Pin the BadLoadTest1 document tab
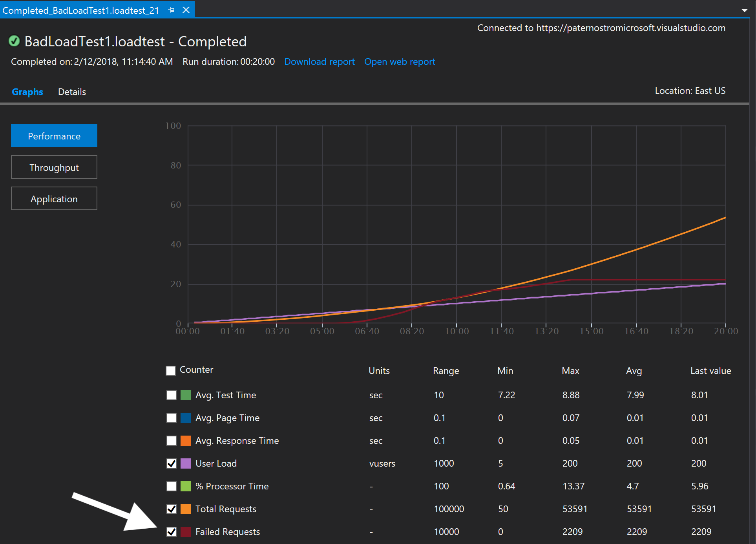 [x=171, y=10]
